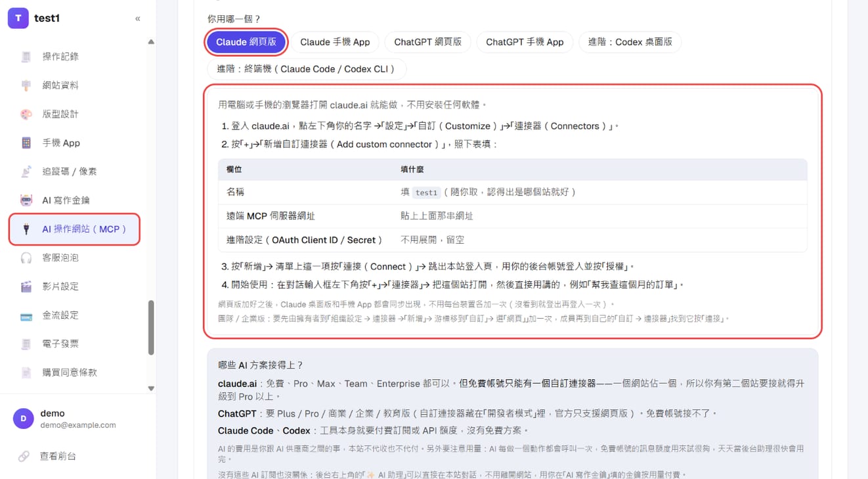This screenshot has width=868, height=479.
Task: Click the 追蹤碼 / 像素 icon
Action: 26,171
